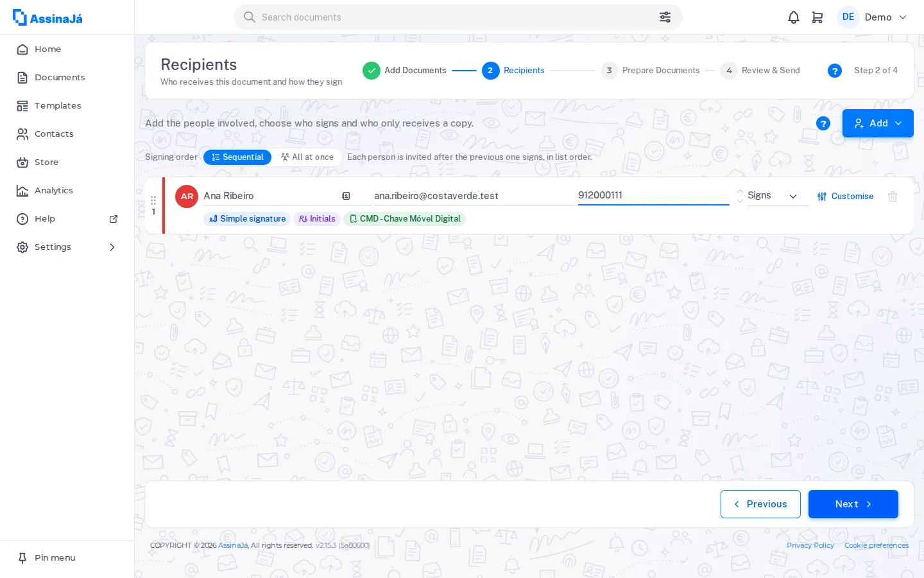This screenshot has width=924, height=578.
Task: Delete recipient Ana Ribeiro with trash icon
Action: pos(893,197)
